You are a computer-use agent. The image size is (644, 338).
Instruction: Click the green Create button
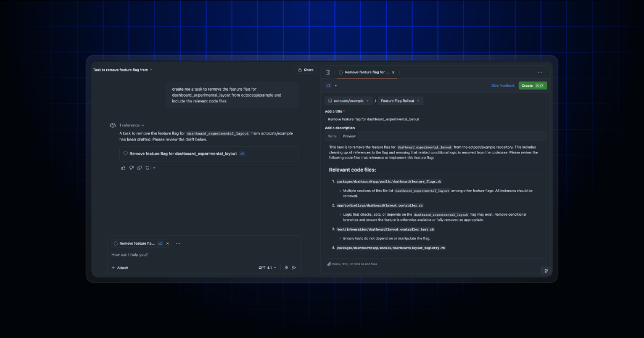532,86
